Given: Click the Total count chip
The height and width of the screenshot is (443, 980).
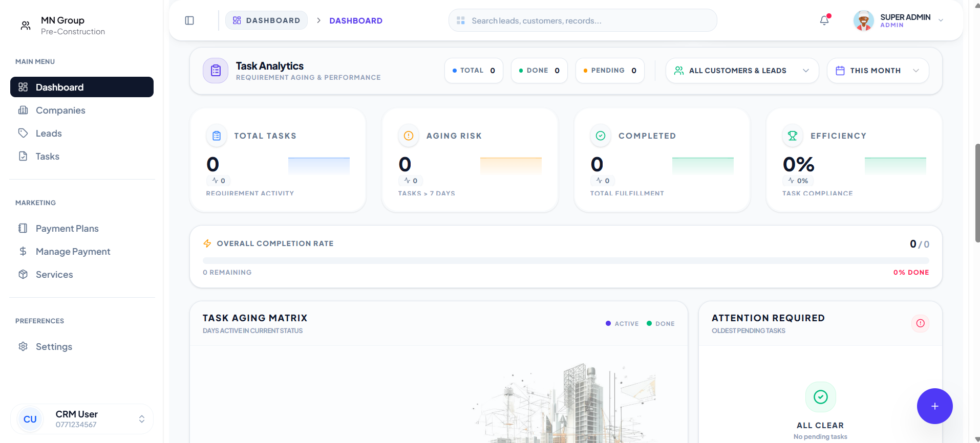Looking at the screenshot, I should (474, 71).
